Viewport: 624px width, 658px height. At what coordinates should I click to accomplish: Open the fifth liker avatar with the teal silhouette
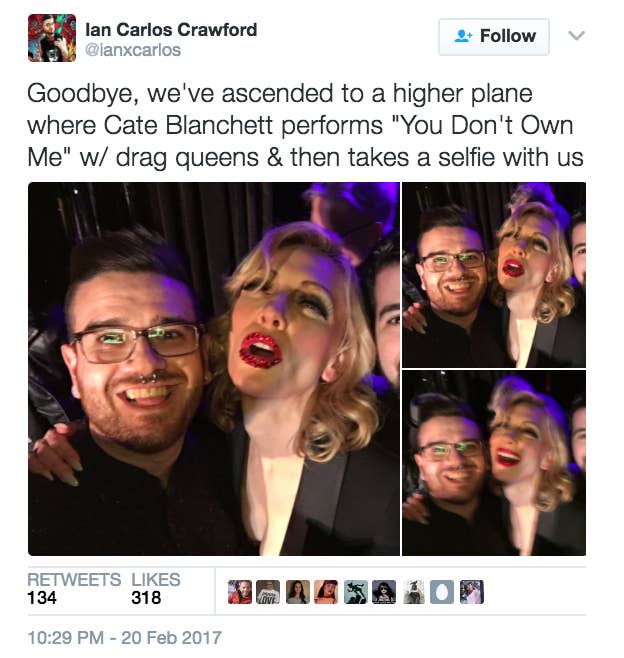(x=355, y=592)
